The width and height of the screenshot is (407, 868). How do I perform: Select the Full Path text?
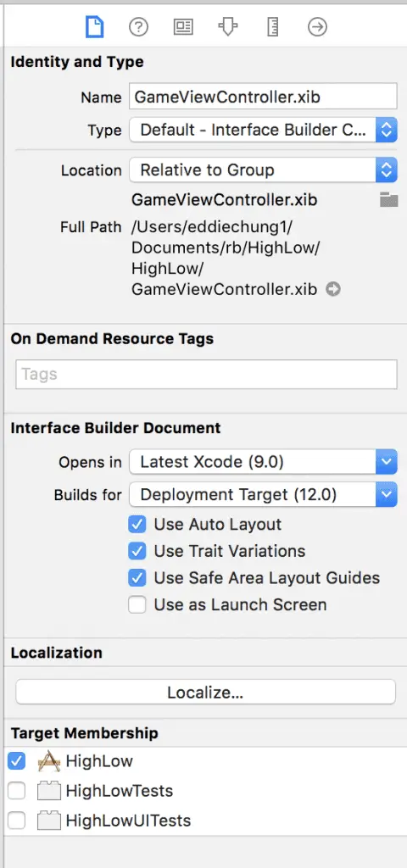click(226, 258)
